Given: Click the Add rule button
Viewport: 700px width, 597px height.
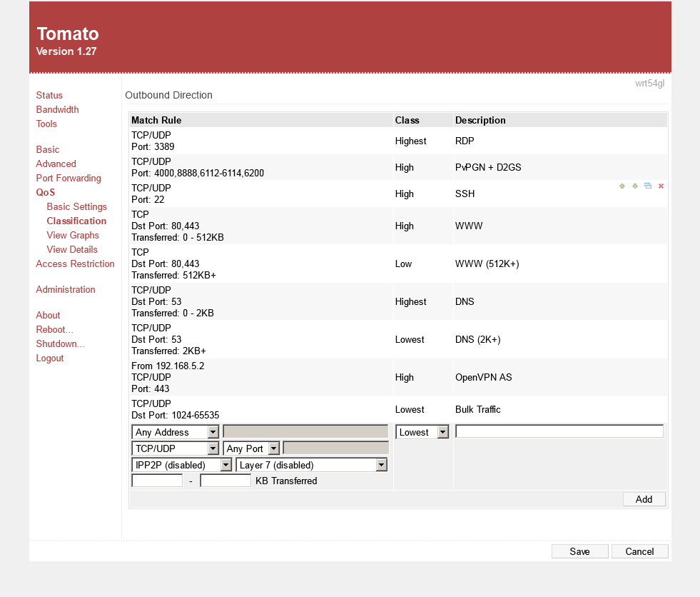Looking at the screenshot, I should coord(644,499).
